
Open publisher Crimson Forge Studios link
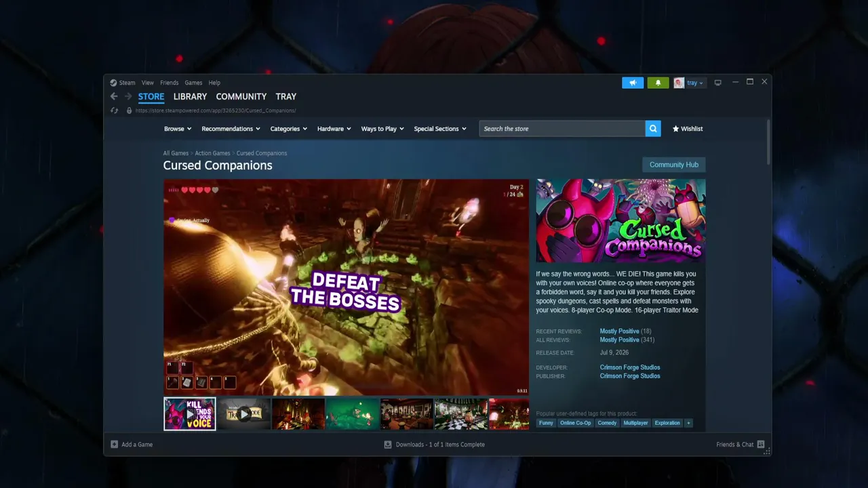[630, 375]
